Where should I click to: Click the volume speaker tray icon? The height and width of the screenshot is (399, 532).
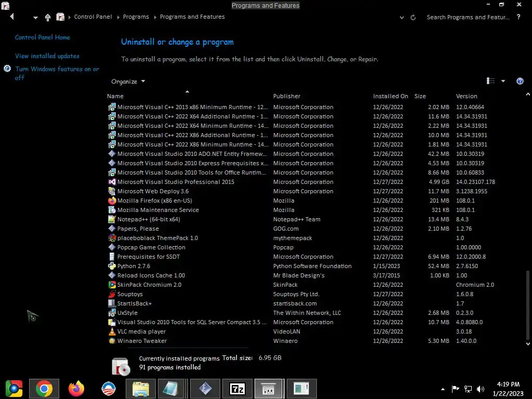tap(481, 389)
